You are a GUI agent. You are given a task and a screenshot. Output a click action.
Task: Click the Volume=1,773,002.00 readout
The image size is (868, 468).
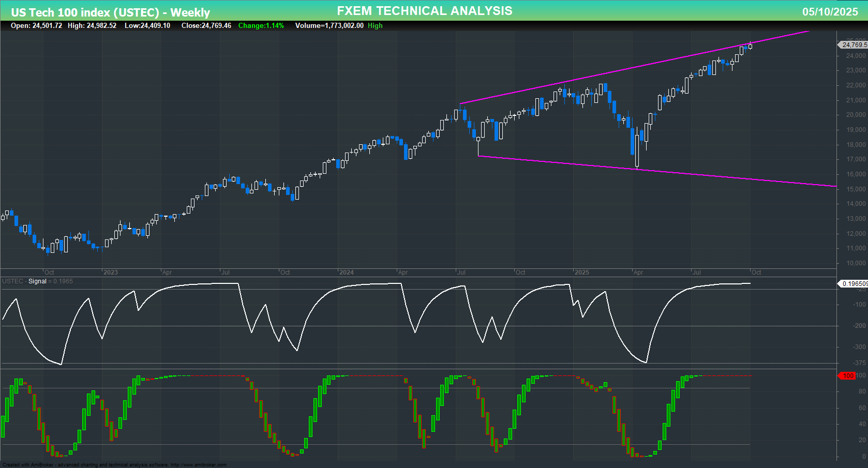[x=328, y=25]
